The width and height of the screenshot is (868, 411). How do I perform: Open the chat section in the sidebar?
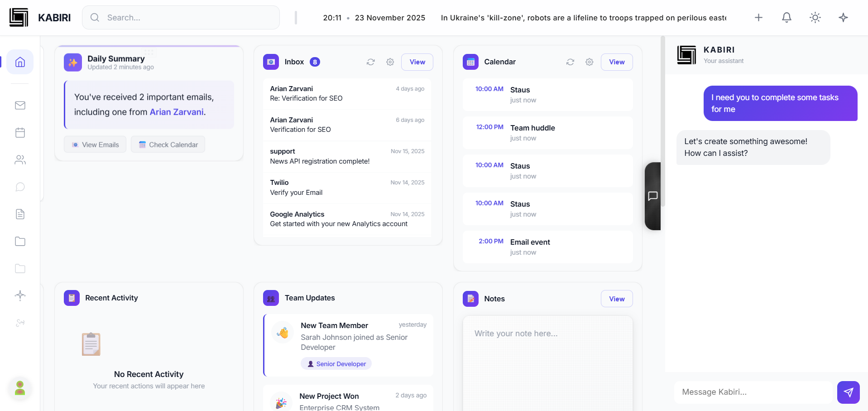pos(20,187)
